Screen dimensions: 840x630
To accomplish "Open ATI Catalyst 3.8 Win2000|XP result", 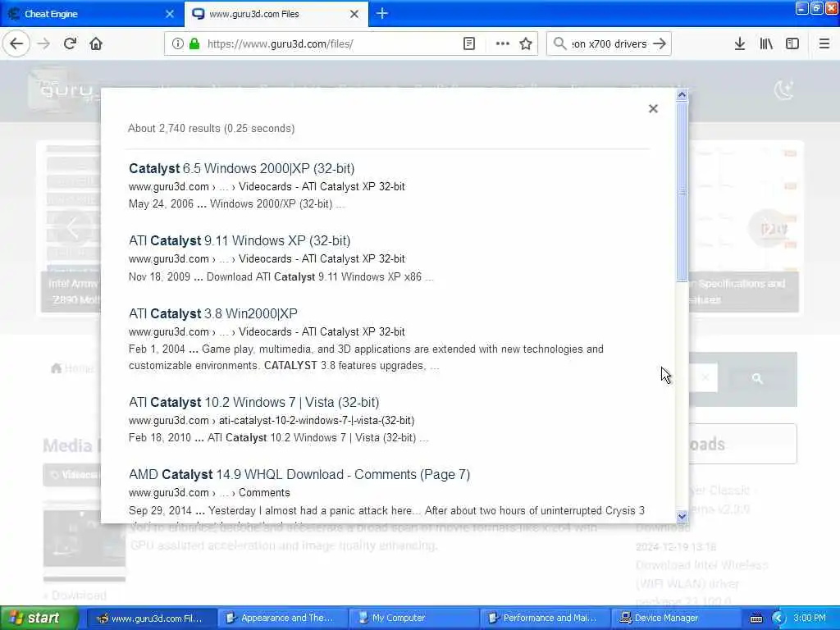I will (213, 313).
